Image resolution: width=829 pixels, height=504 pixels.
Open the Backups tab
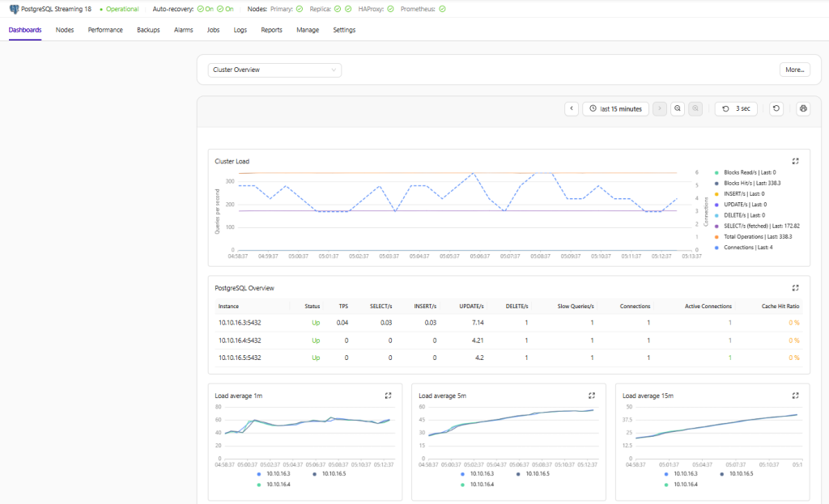[x=148, y=30]
